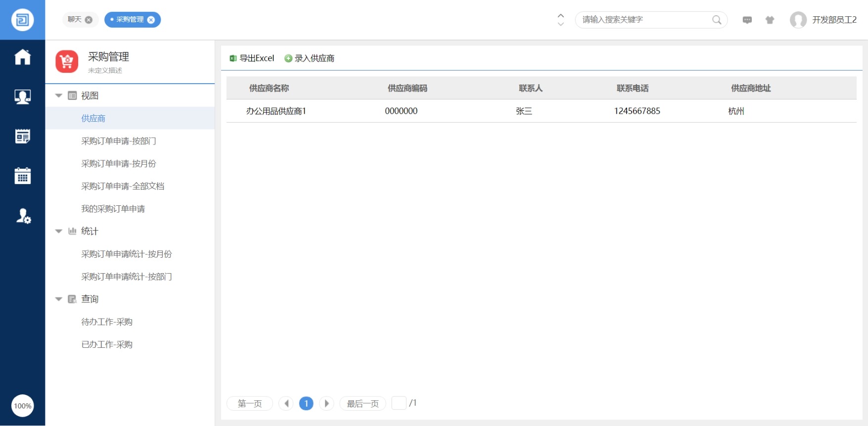
Task: Open 采购订单申请-按月份 view
Action: click(x=119, y=163)
